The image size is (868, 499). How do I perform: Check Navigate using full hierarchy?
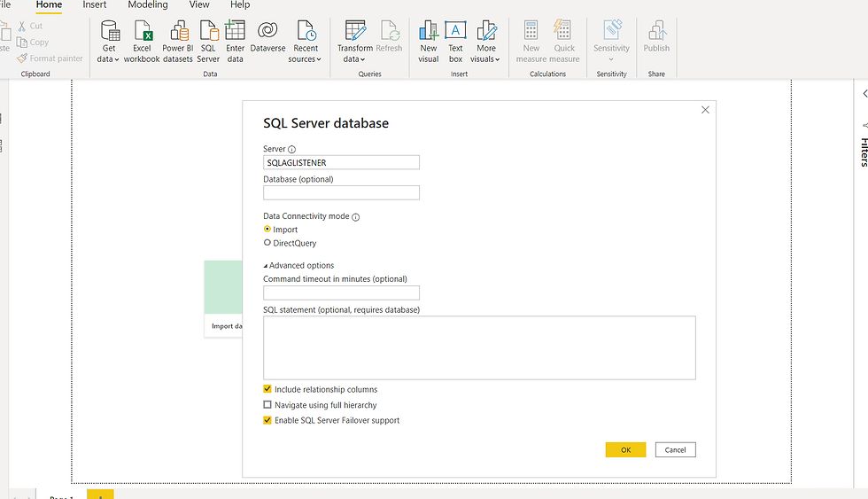tap(267, 405)
